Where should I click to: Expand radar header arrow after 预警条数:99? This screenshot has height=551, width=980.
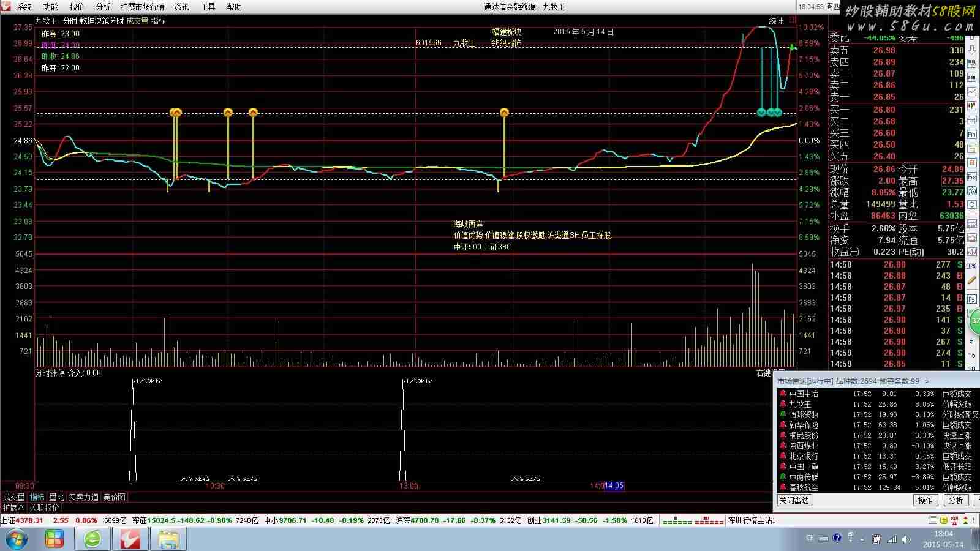927,381
